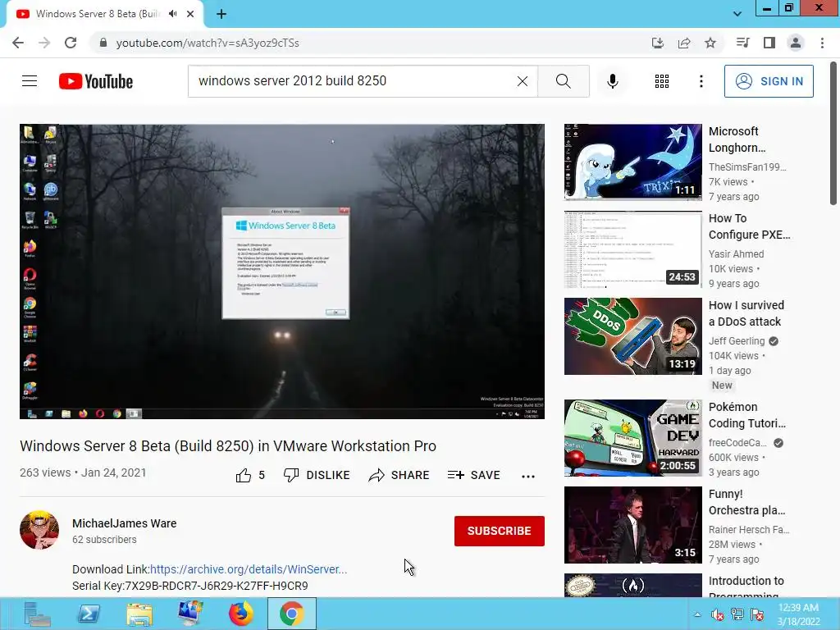Open How To Configure PXE video title
This screenshot has height=630, width=840.
pyautogui.click(x=750, y=226)
